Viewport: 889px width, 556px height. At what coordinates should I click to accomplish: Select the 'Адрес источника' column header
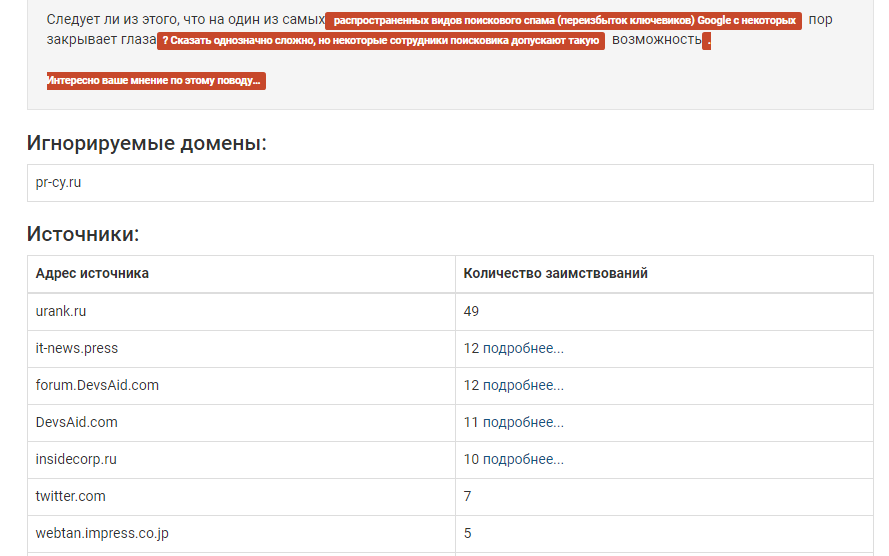(x=92, y=273)
